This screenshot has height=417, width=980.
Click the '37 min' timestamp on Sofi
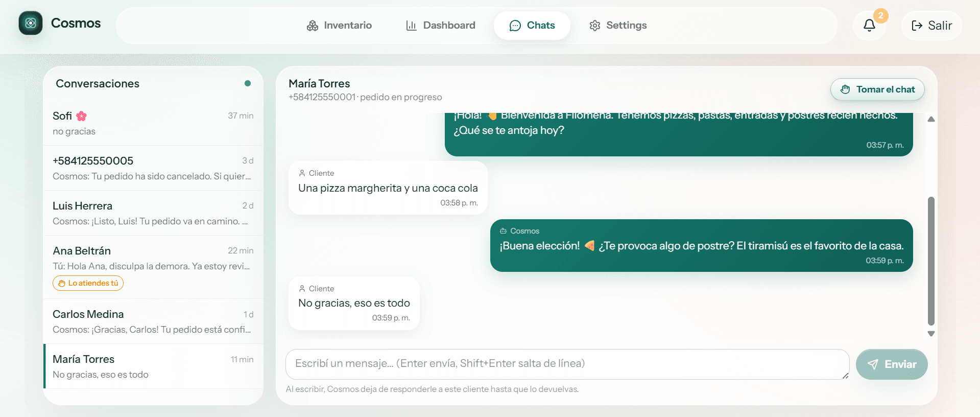(241, 116)
